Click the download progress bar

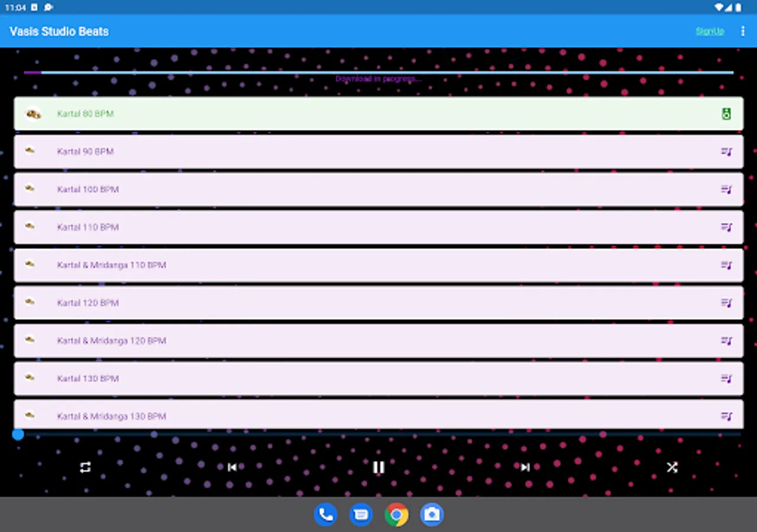coord(378,73)
